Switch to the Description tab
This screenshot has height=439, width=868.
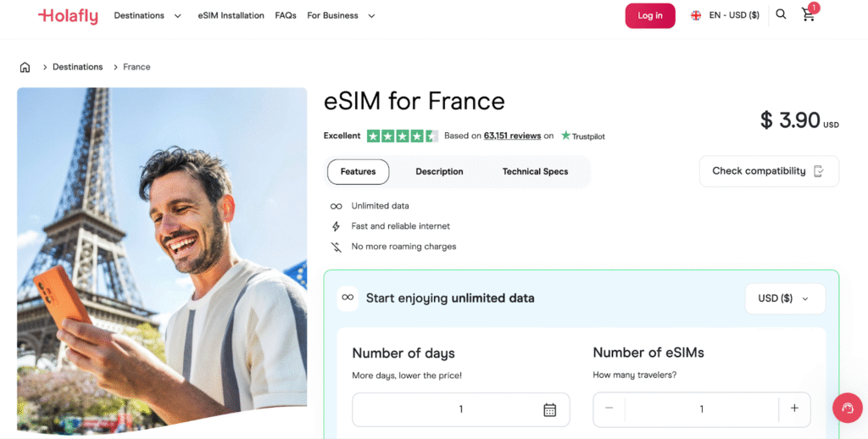click(439, 171)
